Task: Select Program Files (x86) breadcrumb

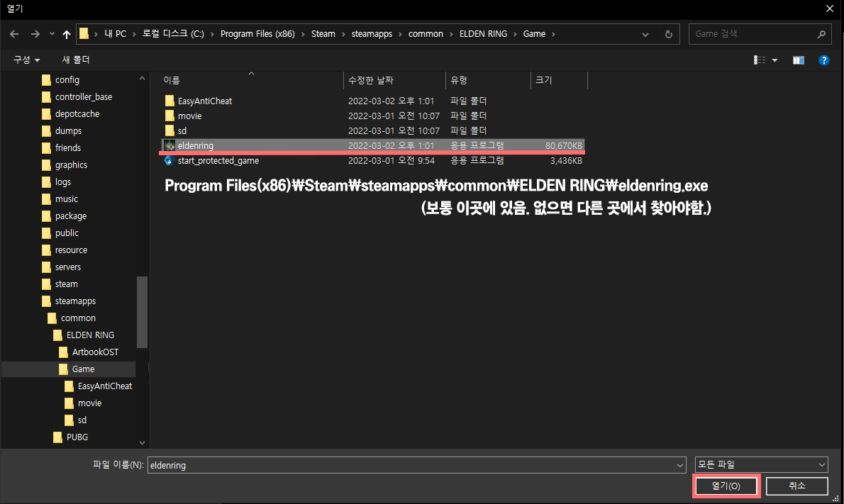Action: point(257,34)
